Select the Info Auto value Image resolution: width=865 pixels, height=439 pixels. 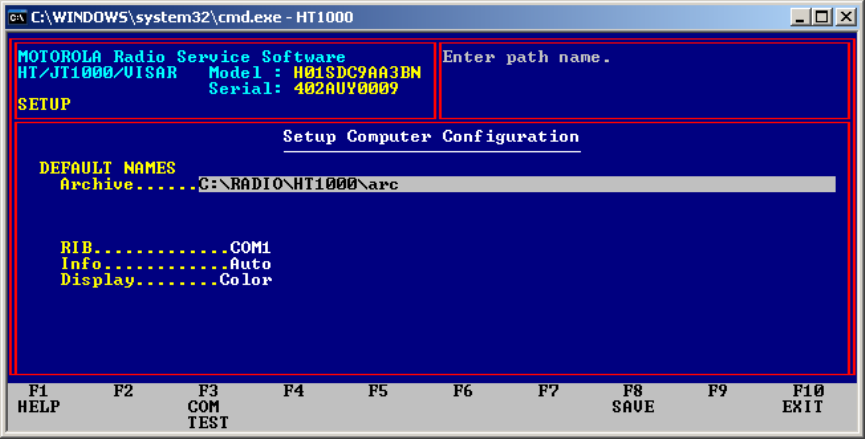pyautogui.click(x=250, y=264)
